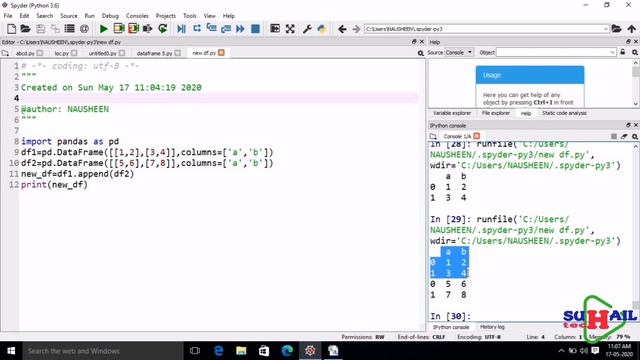Open the History log tab
This screenshot has width=640, height=360.
(x=492, y=327)
